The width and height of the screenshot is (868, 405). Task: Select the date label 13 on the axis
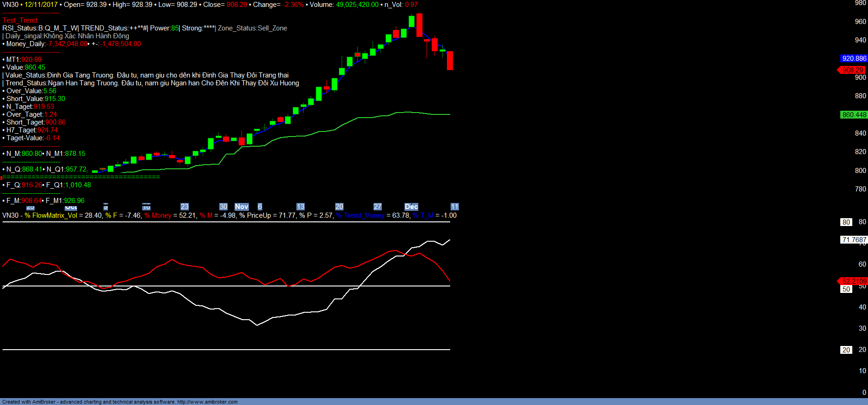click(x=301, y=207)
